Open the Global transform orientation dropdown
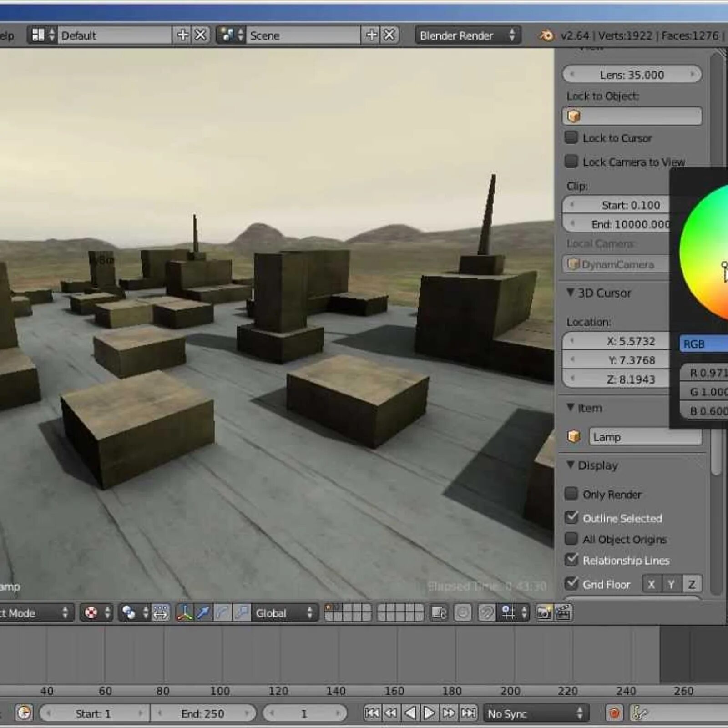 (x=284, y=613)
